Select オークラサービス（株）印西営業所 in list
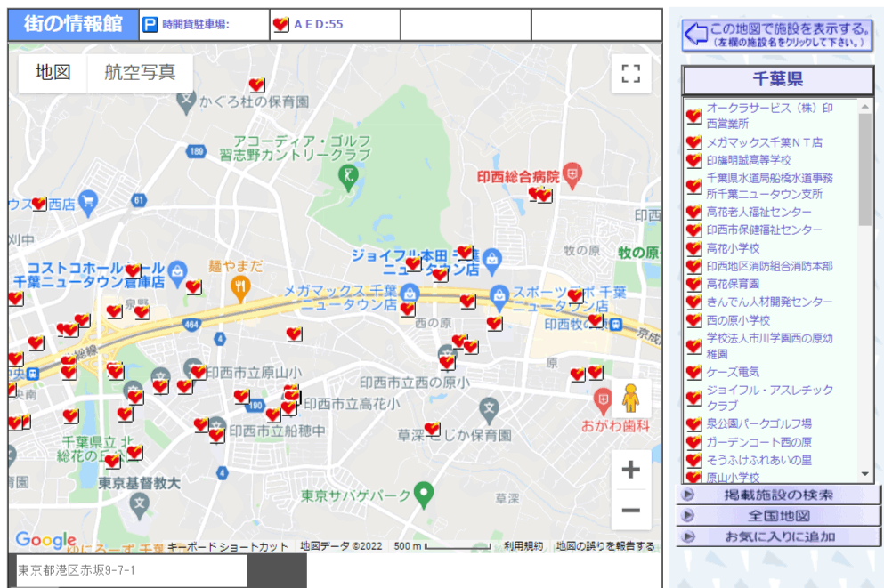Image resolution: width=884 pixels, height=588 pixels. pyautogui.click(x=769, y=116)
